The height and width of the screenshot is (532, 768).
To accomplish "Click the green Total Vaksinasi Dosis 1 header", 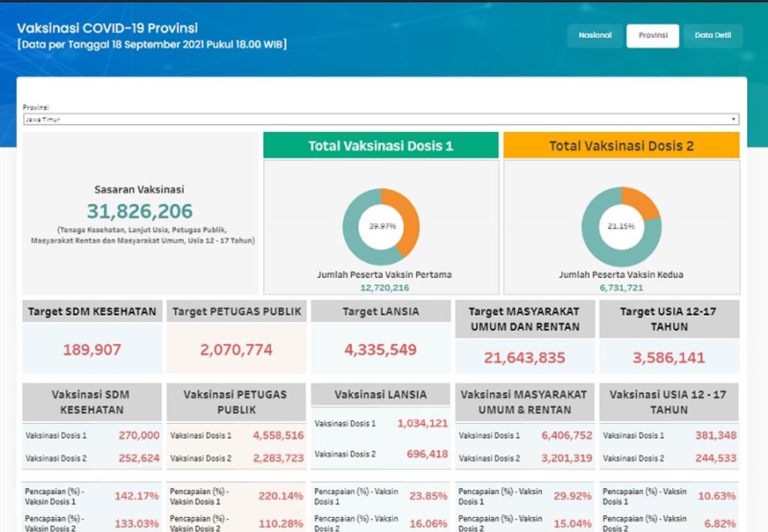I will pos(381,145).
